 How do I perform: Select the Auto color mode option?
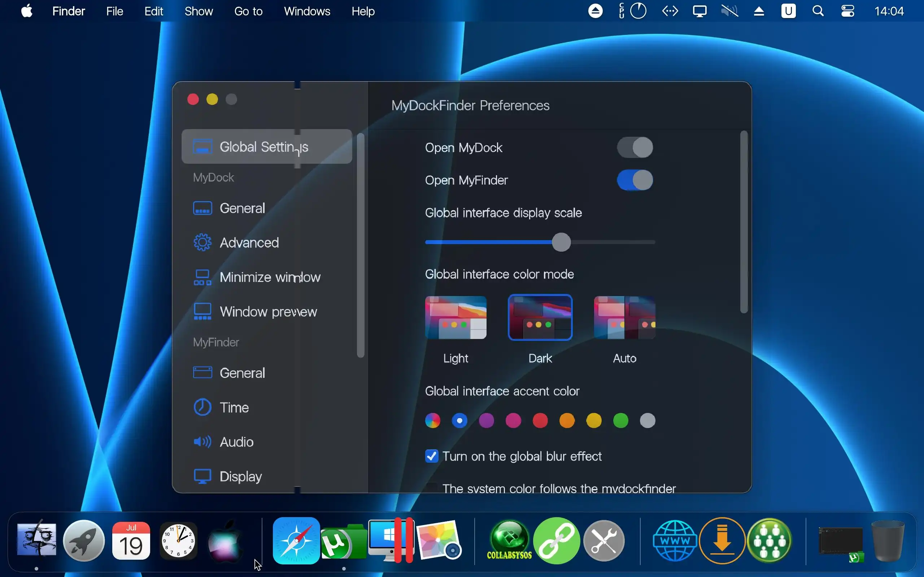624,317
